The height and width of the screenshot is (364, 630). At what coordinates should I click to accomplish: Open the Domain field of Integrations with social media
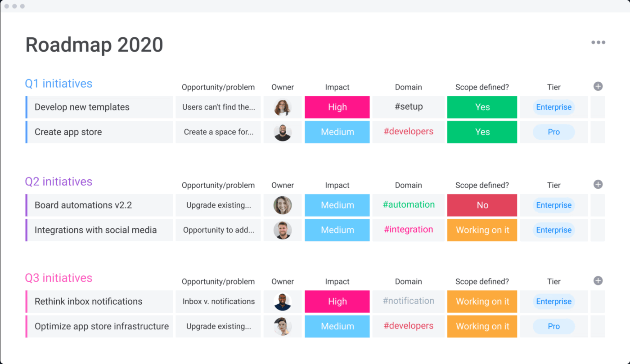[408, 230]
